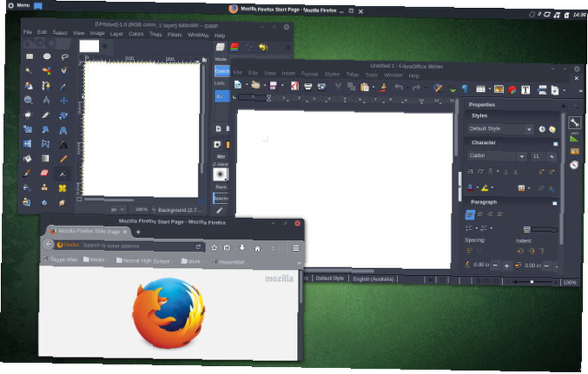The image size is (588, 374).
Task: Set align left in Paragraph panel
Action: [469, 215]
